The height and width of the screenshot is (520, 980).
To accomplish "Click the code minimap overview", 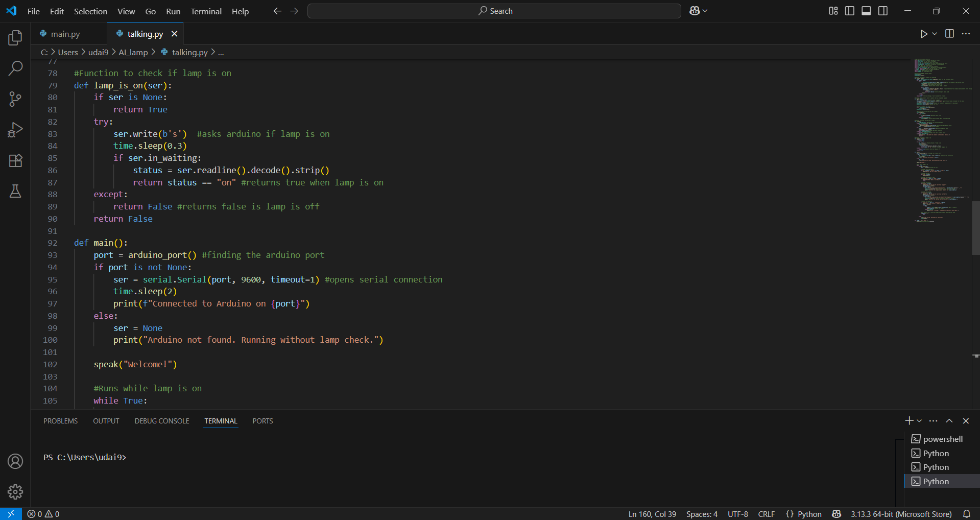I will click(x=942, y=140).
